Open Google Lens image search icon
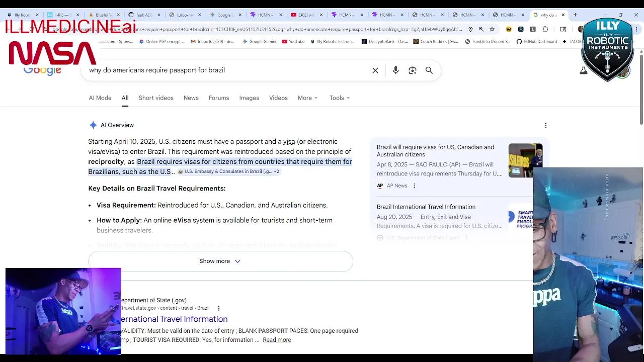Screen dimensions: 644x362 [x=413, y=70]
